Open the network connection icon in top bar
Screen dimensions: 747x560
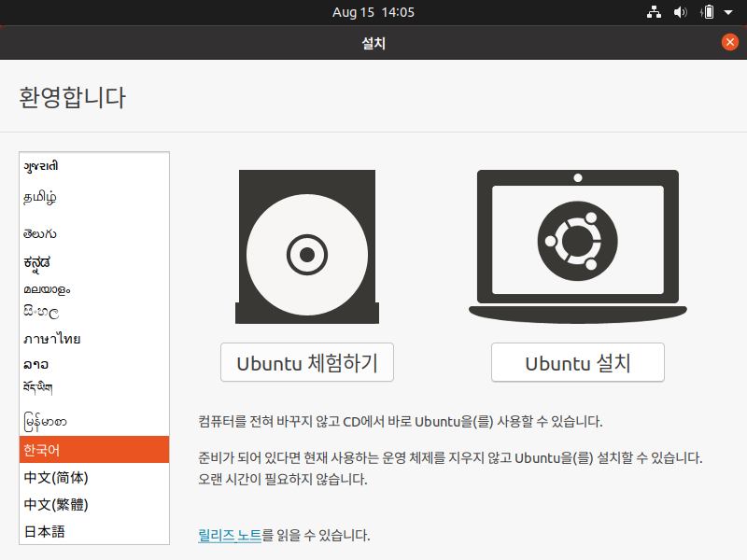655,12
